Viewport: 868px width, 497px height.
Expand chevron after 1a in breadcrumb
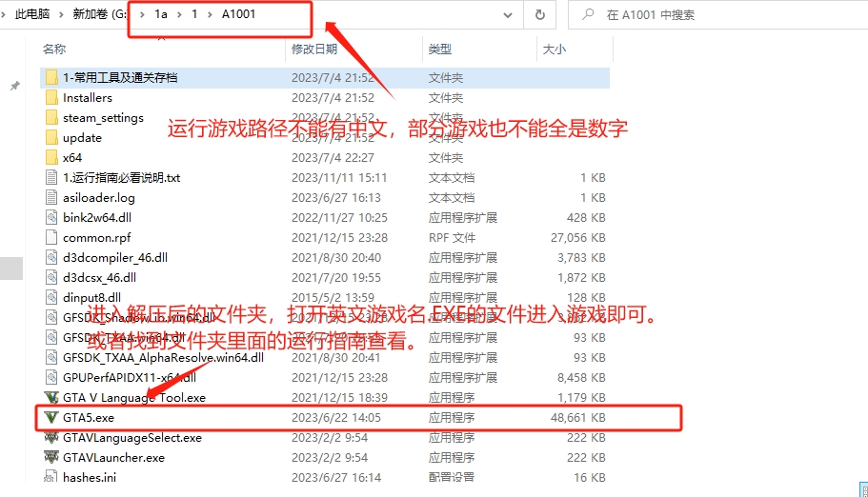(179, 14)
